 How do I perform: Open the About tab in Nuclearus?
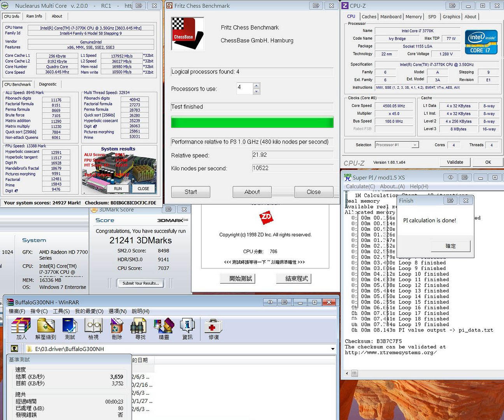pos(57,16)
